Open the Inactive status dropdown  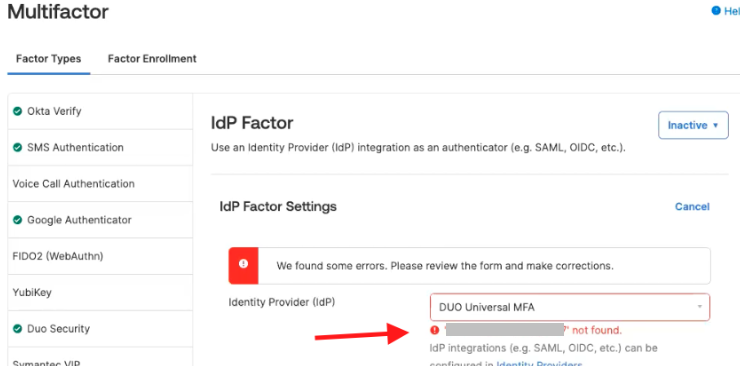693,125
